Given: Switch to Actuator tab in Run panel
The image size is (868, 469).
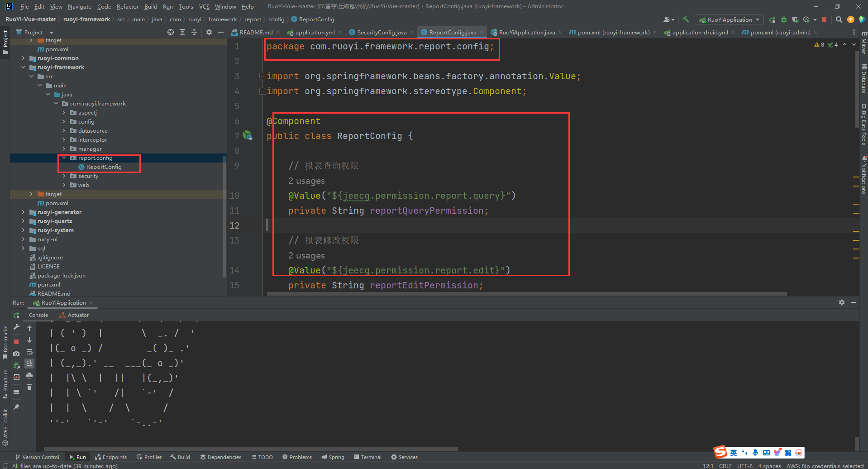Looking at the screenshot, I should tap(74, 315).
